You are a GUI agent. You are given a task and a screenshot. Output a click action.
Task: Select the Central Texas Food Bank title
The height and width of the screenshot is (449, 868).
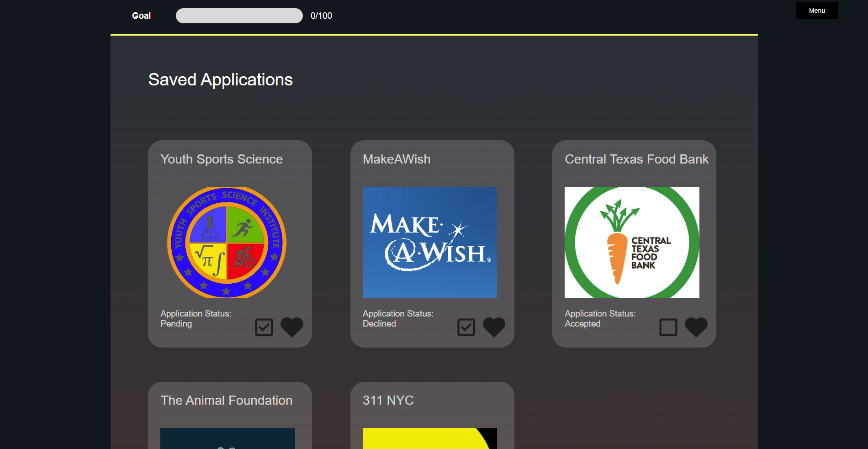pyautogui.click(x=636, y=159)
